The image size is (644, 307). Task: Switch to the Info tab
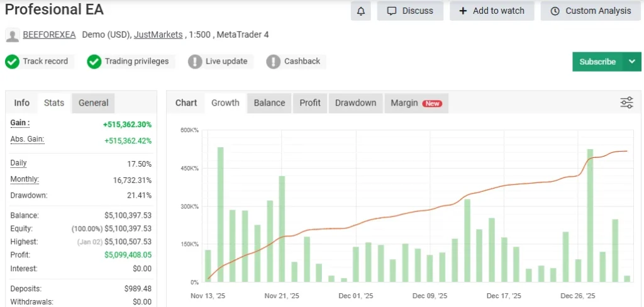click(22, 103)
